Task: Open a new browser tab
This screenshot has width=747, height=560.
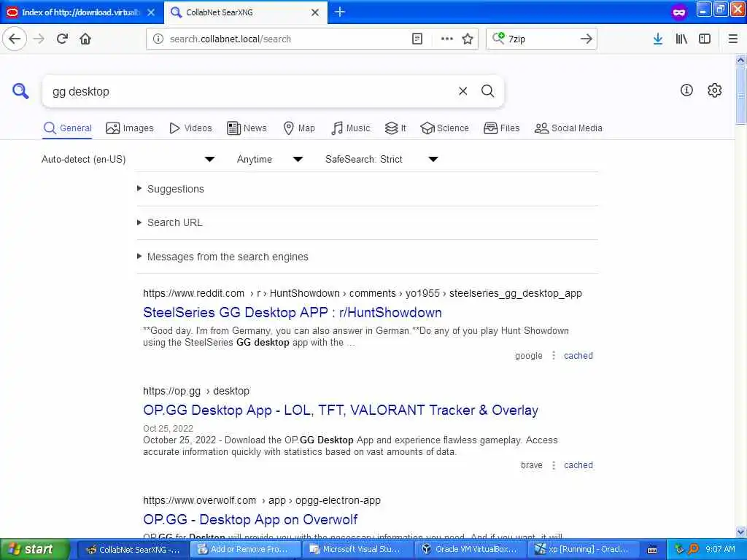Action: (340, 12)
